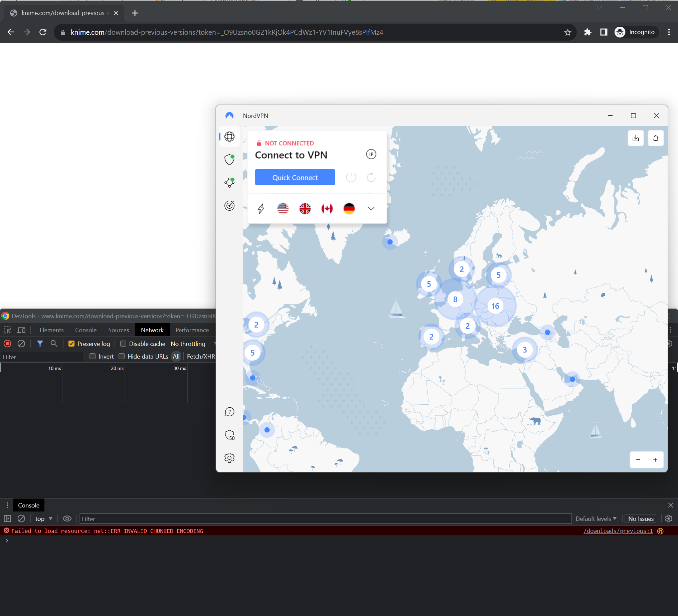Viewport: 678px width, 616px height.
Task: Click DevTools inspect element picker icon
Action: click(7, 330)
